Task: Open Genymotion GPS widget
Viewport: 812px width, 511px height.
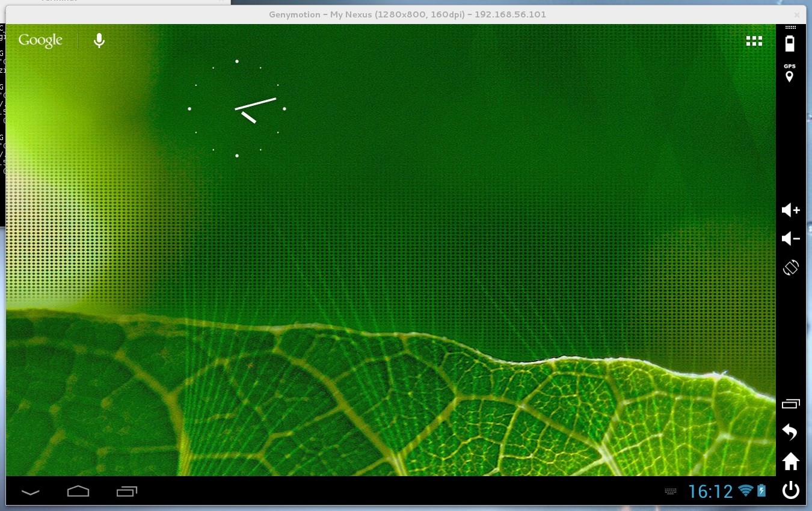Action: (790, 73)
